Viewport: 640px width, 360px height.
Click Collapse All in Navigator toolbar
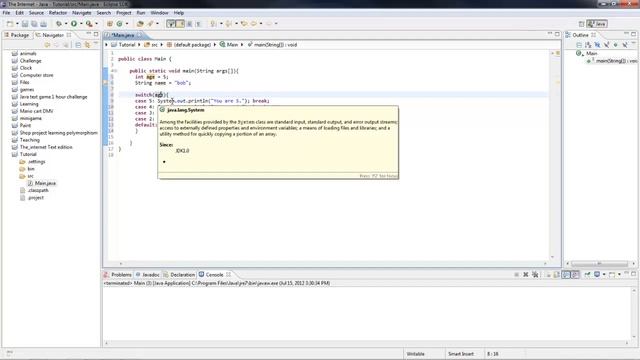pos(78,45)
